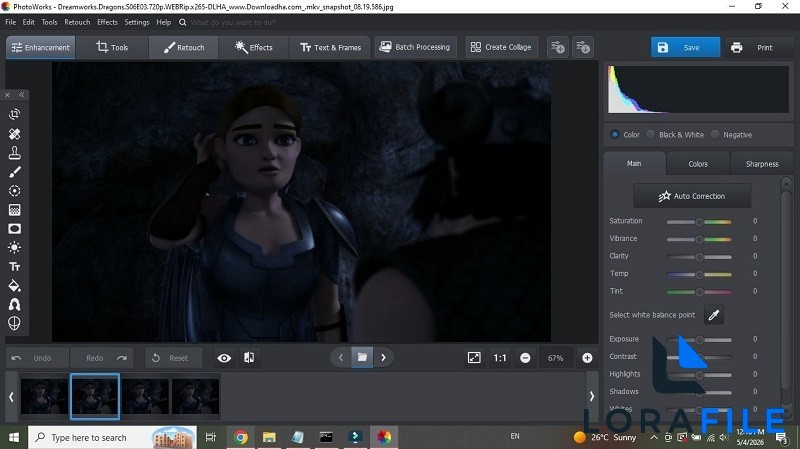Close the left tool sidebar with X

pyautogui.click(x=8, y=95)
